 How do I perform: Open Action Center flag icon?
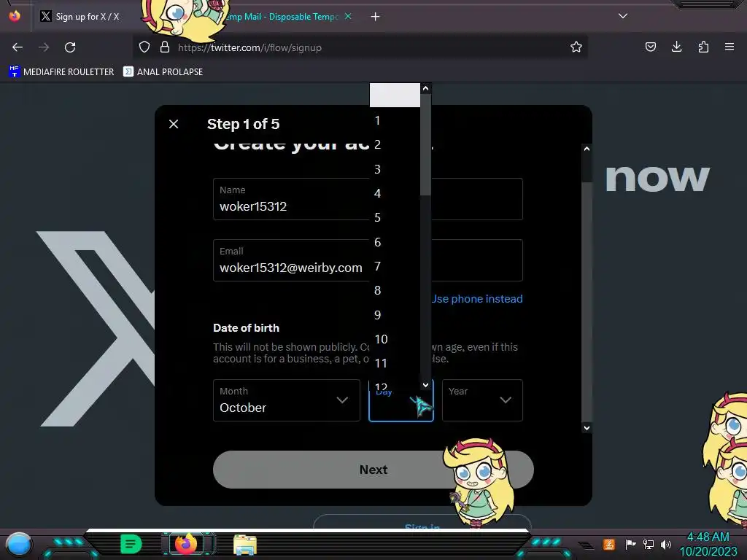[630, 544]
